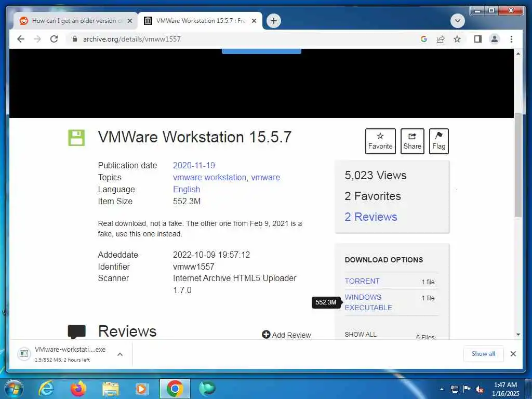The image size is (532, 399).
Task: Click the Favorite button
Action: click(380, 141)
